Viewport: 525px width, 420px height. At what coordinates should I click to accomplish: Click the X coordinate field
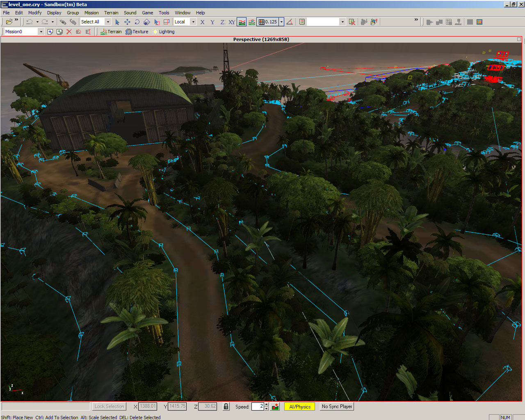[x=148, y=406]
